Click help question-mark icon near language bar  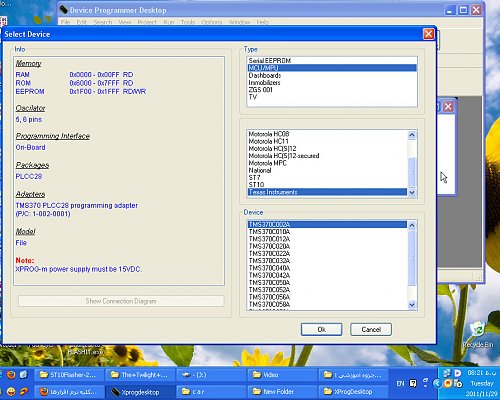(x=413, y=384)
